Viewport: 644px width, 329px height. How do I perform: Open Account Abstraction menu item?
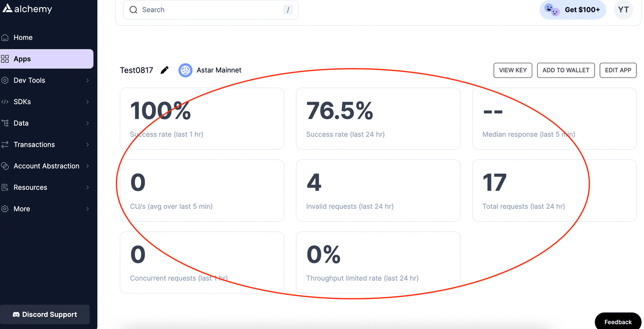(47, 166)
